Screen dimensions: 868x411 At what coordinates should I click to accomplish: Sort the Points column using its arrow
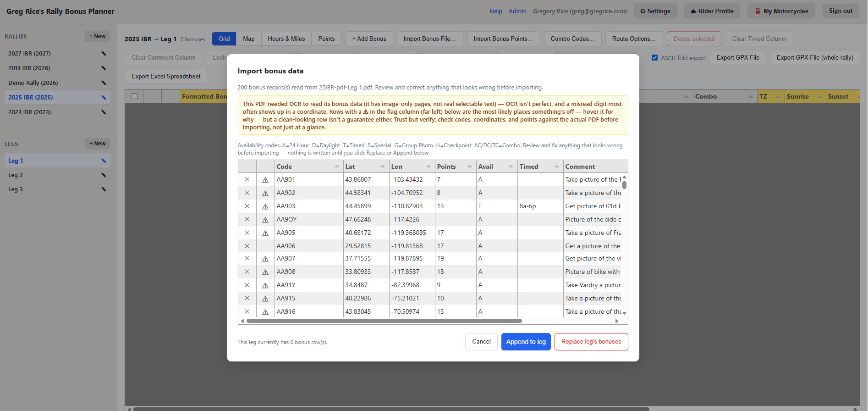click(470, 167)
